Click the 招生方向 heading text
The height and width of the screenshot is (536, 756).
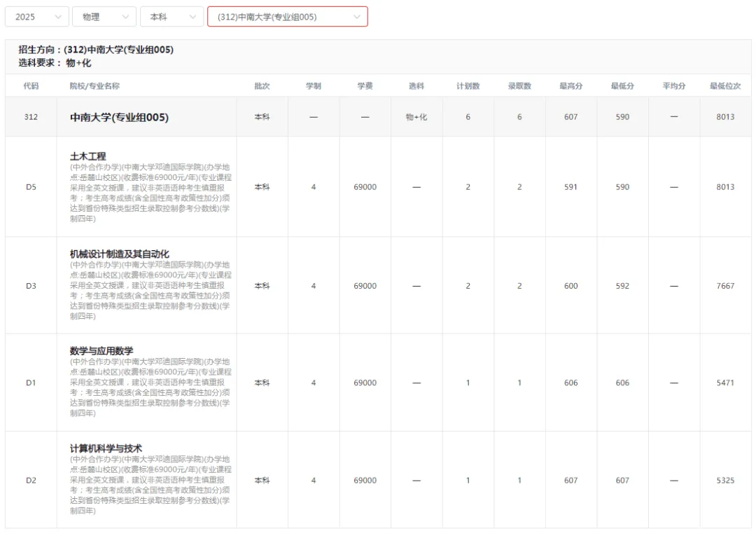pos(96,49)
